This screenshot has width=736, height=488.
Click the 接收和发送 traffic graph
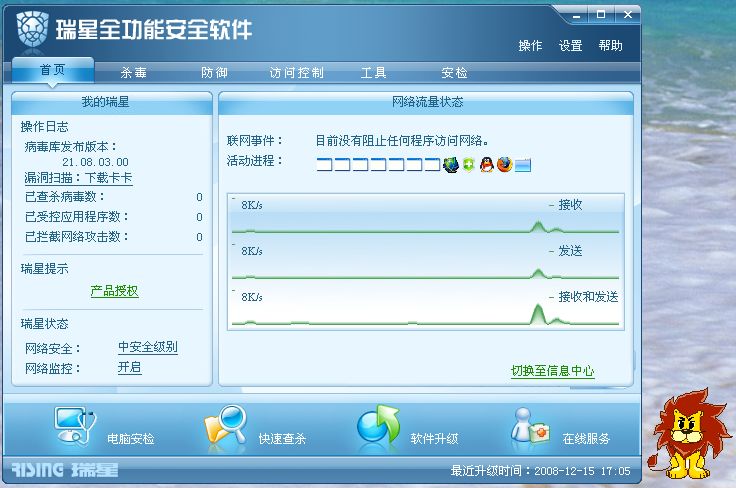426,307
